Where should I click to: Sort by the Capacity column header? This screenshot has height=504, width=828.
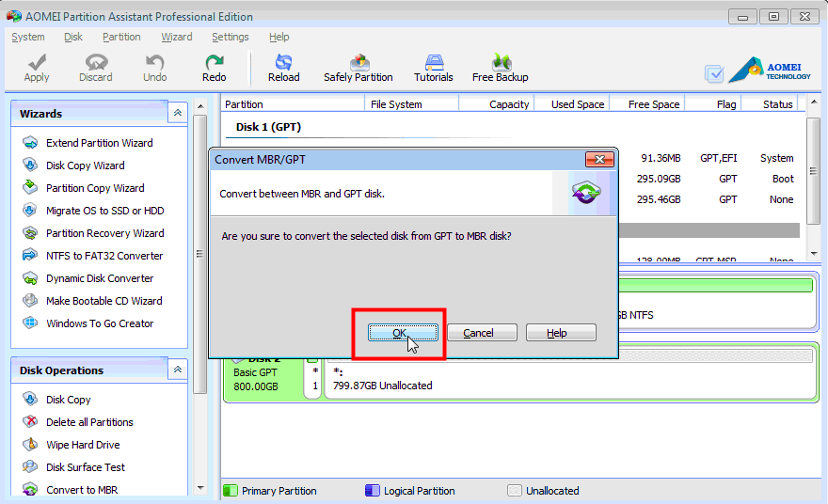(497, 104)
